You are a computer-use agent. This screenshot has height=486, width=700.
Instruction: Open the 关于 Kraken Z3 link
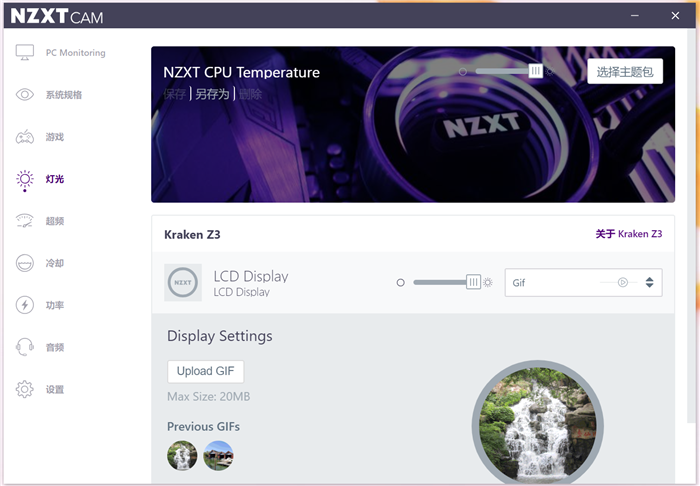pos(629,234)
